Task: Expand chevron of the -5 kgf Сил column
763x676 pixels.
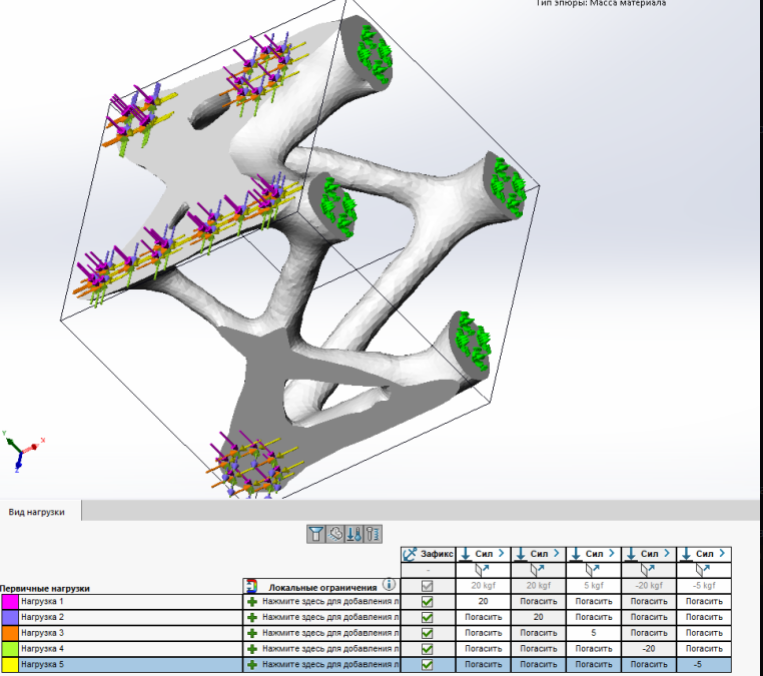Action: 722,553
